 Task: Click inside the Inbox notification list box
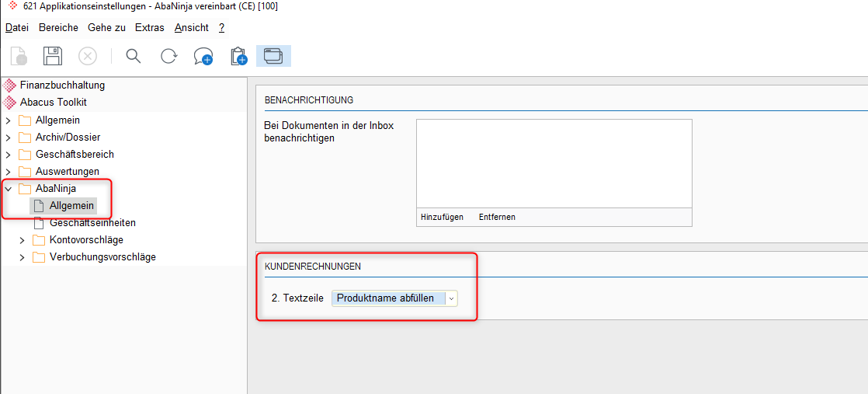[554, 163]
